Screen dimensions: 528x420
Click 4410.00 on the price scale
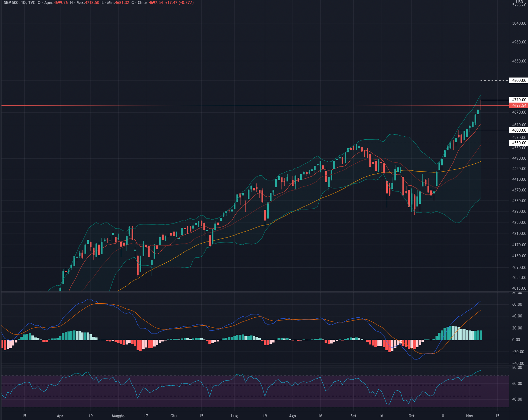point(519,179)
